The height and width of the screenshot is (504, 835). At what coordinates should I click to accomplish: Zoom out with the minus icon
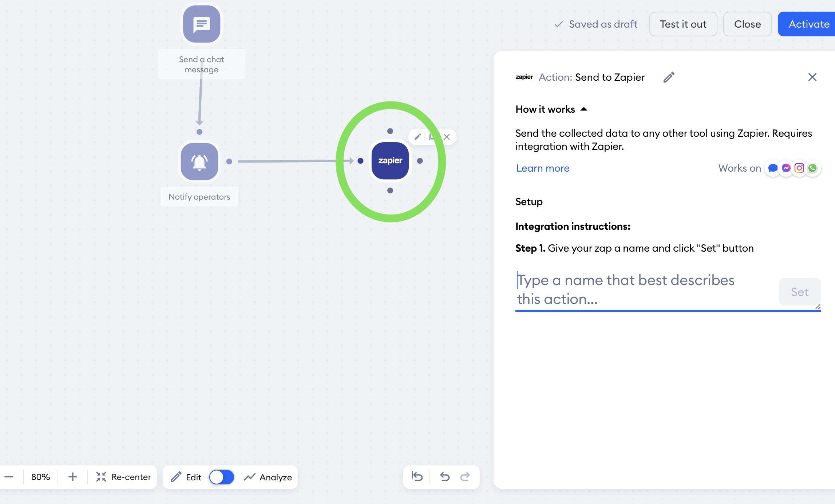tap(9, 477)
